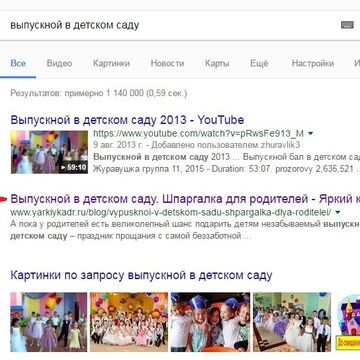Switch to the Видео tab
The width and height of the screenshot is (360, 360).
pyautogui.click(x=59, y=63)
